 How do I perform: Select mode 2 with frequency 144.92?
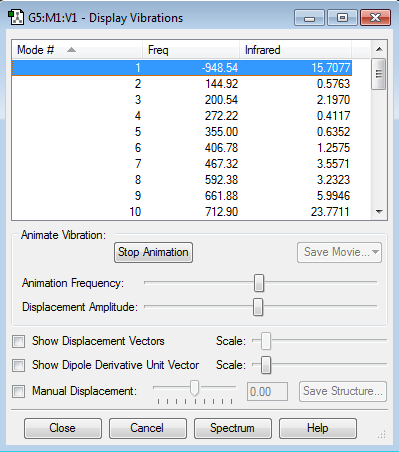tap(182, 84)
